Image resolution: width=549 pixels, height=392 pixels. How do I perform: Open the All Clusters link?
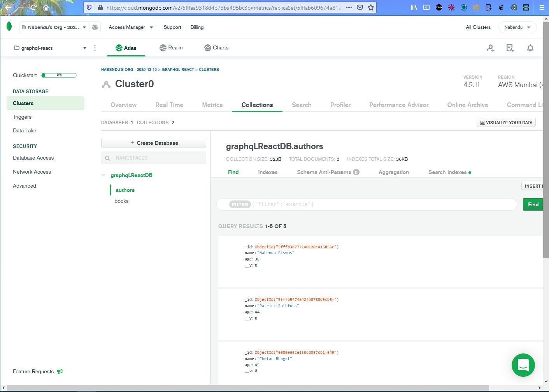coord(478,27)
